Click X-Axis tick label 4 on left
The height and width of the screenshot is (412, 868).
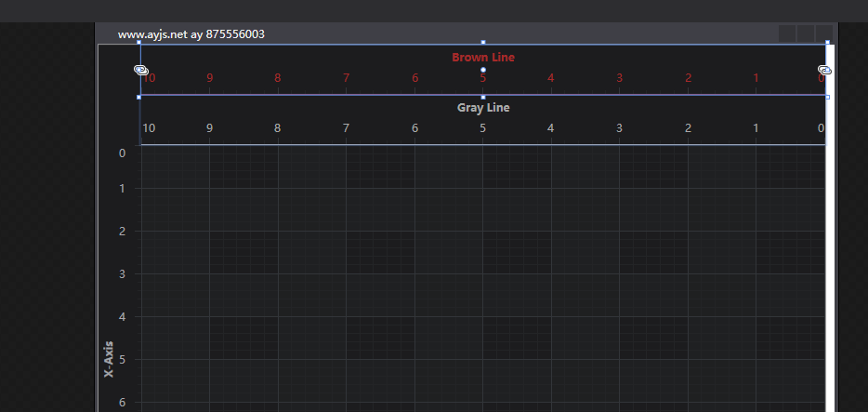click(123, 317)
